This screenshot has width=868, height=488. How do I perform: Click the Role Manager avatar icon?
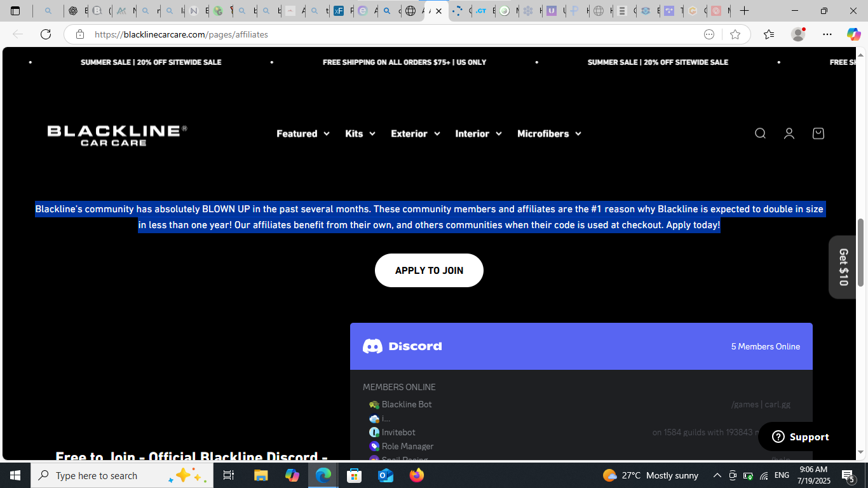coord(374,447)
